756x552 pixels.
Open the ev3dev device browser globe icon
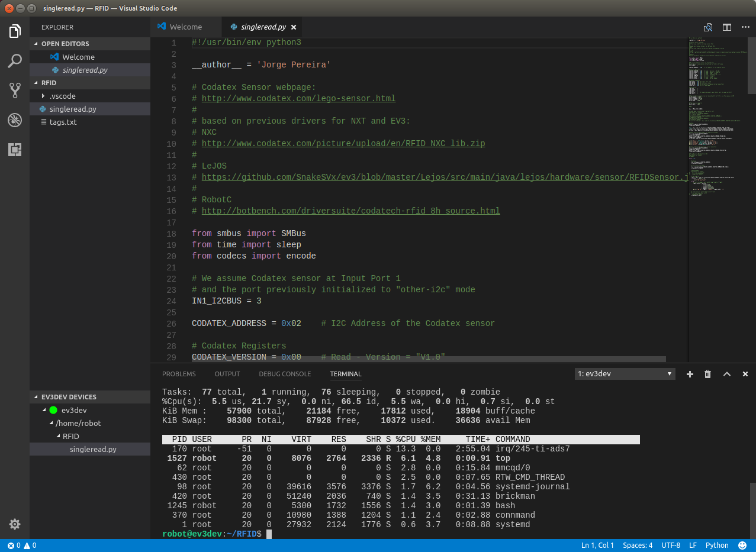15,120
